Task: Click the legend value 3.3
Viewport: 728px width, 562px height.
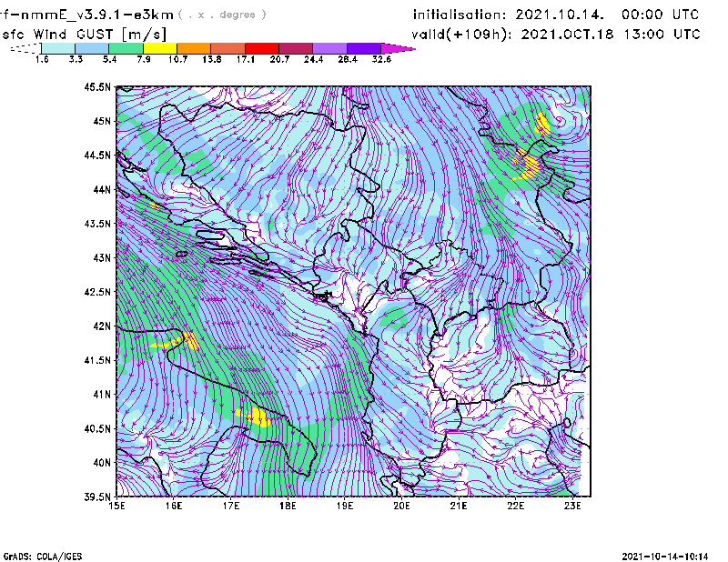Action: click(76, 59)
